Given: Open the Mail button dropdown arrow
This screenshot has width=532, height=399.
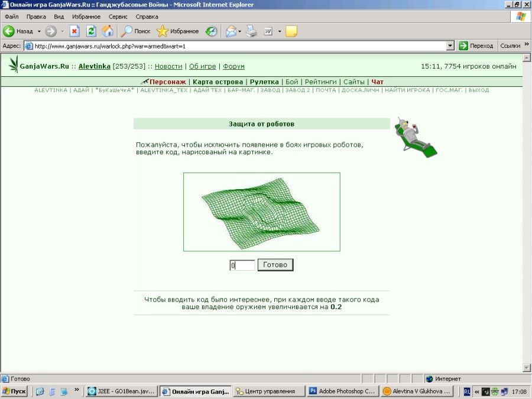Looking at the screenshot, I should pyautogui.click(x=239, y=31).
